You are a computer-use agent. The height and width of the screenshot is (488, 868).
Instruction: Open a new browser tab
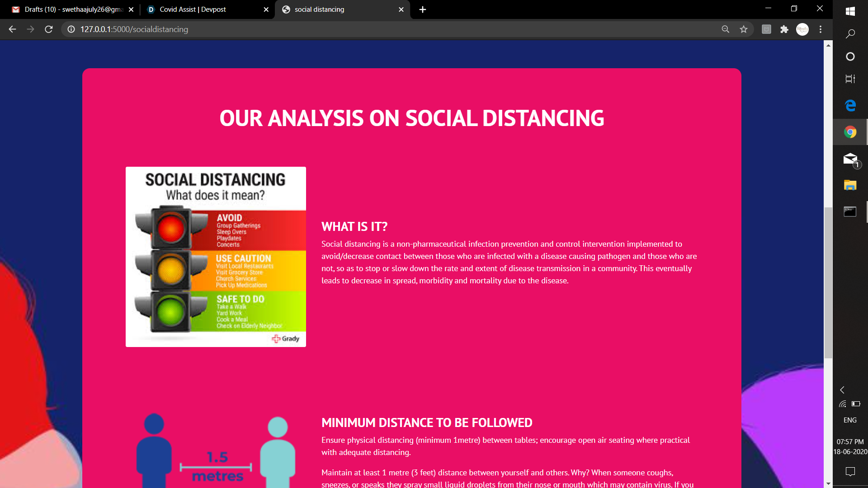pos(423,9)
